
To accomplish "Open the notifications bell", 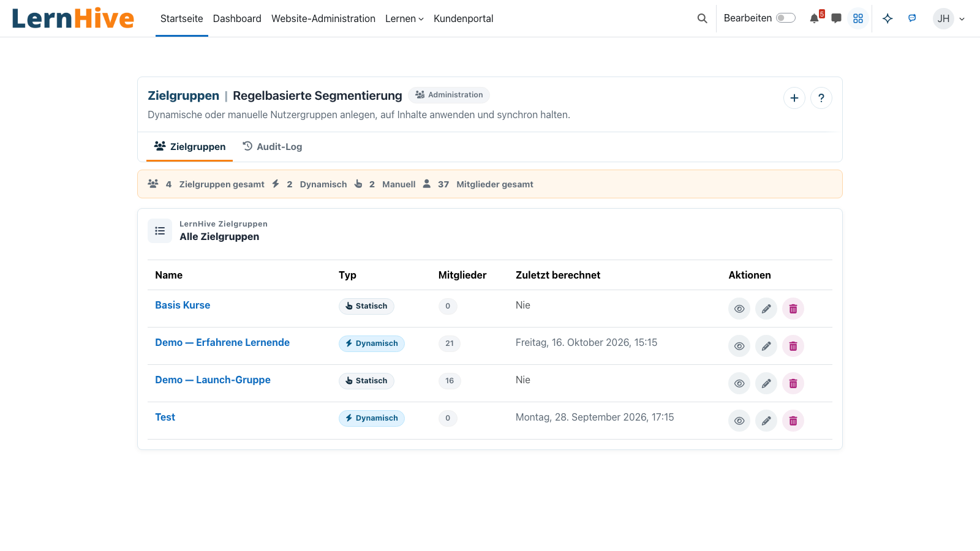I will pos(815,18).
